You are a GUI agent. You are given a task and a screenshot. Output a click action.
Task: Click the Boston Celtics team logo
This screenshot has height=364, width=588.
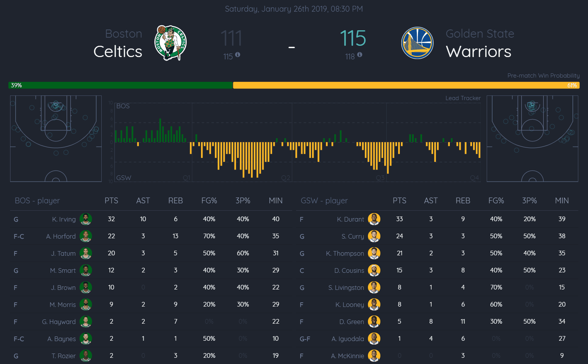click(170, 43)
